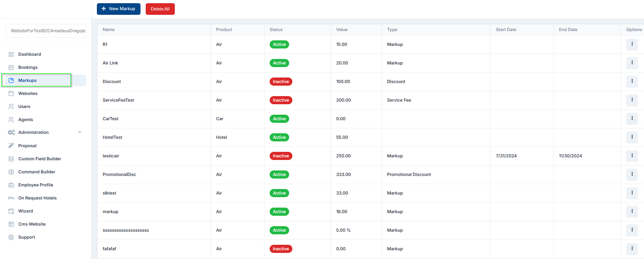644x259 pixels.
Task: Click the Dashboard grid icon
Action: [x=11, y=54]
